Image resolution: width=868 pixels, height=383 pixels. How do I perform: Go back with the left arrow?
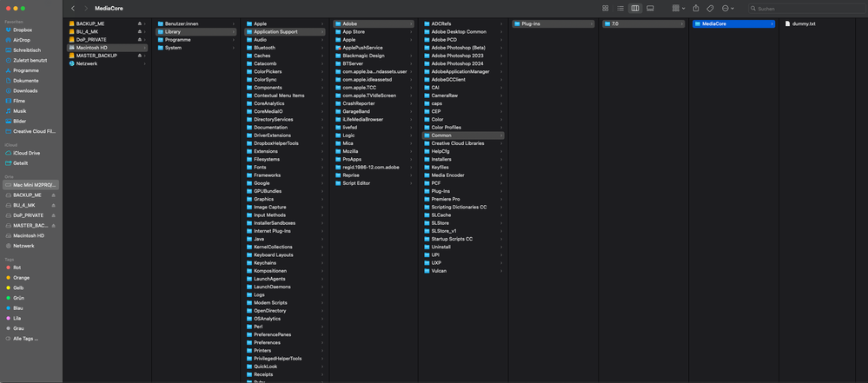click(x=73, y=9)
